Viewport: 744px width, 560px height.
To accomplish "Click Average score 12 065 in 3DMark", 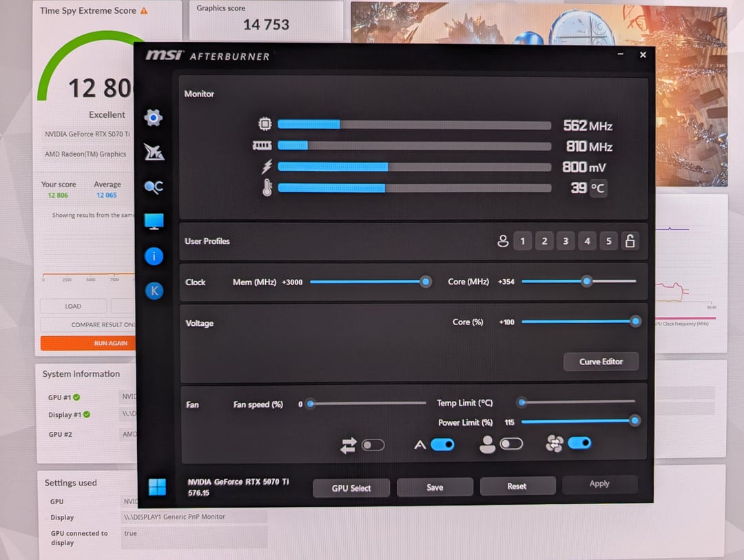I will pyautogui.click(x=107, y=195).
